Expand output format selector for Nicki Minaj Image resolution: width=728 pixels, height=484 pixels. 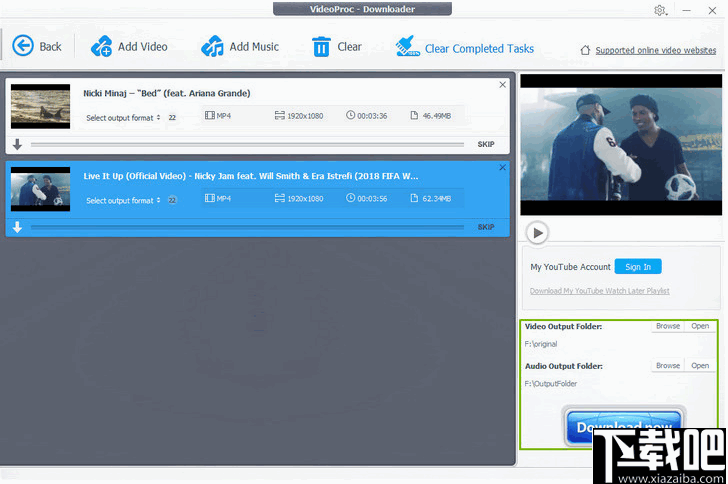coord(123,118)
